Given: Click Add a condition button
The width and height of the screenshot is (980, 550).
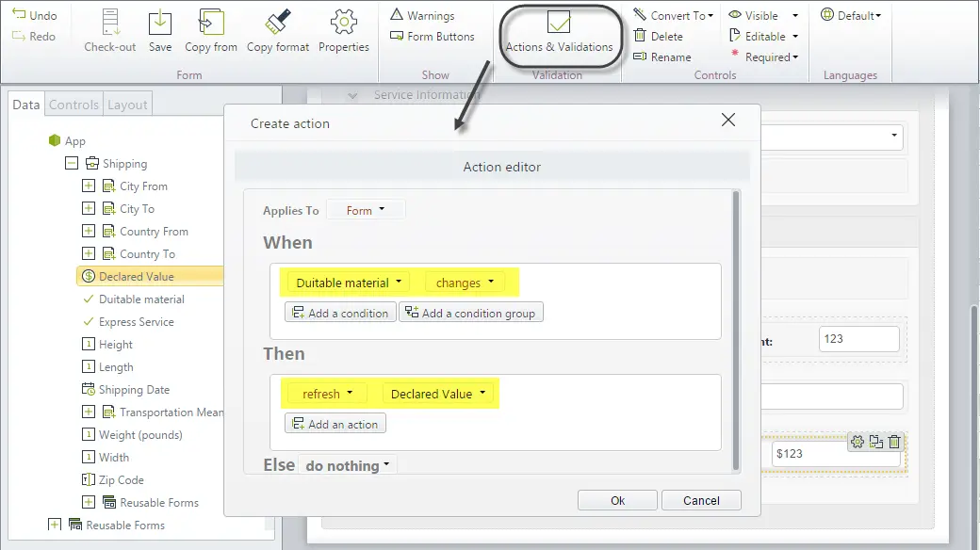Looking at the screenshot, I should 340,313.
